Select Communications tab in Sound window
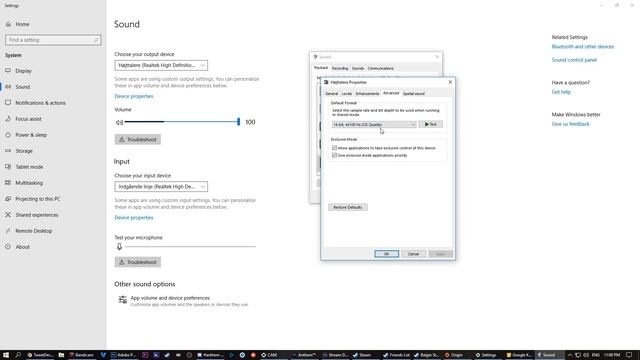The image size is (640, 360). (380, 68)
